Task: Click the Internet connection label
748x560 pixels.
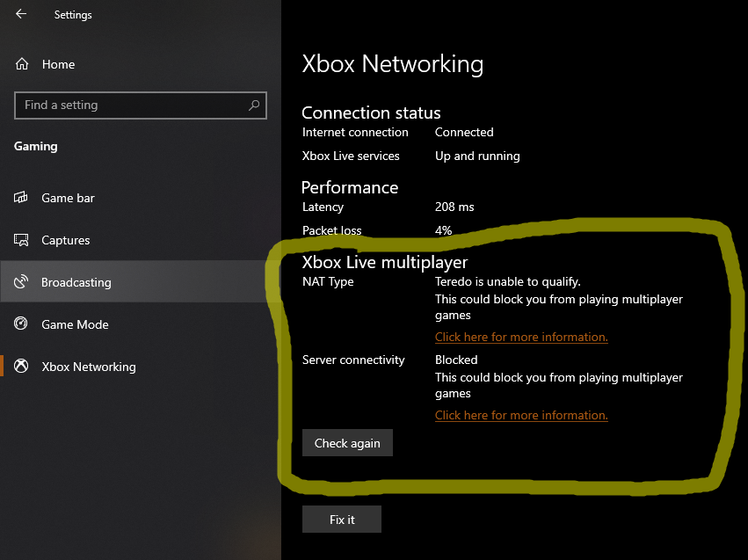Action: pyautogui.click(x=355, y=132)
